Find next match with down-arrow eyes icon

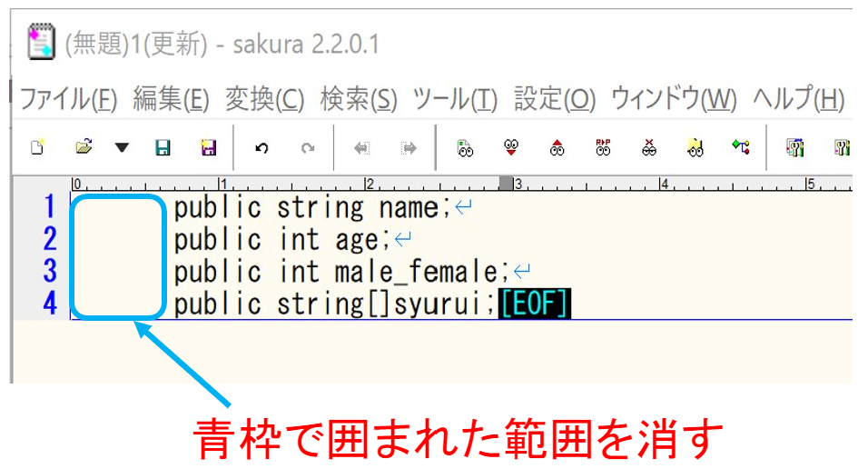(x=511, y=148)
